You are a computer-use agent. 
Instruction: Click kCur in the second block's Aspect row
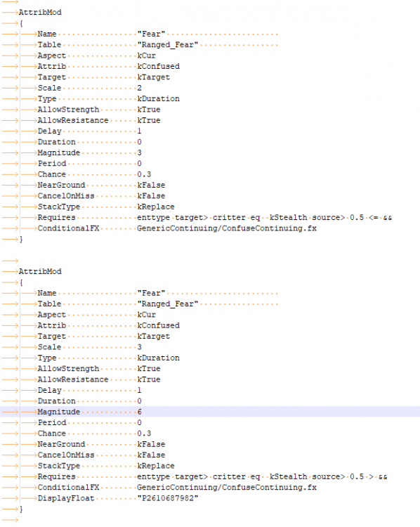147,315
